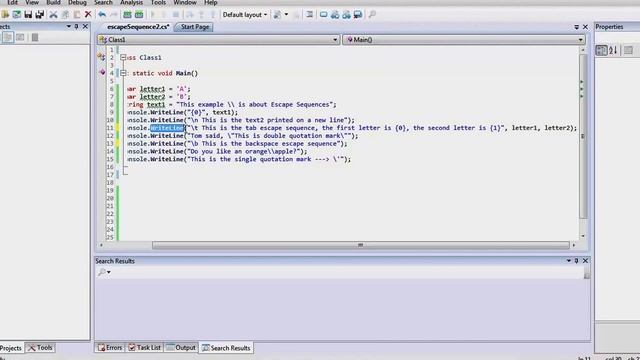Screen dimensions: 640x360
Task: Open the editor window list dropdown
Action: point(576,27)
